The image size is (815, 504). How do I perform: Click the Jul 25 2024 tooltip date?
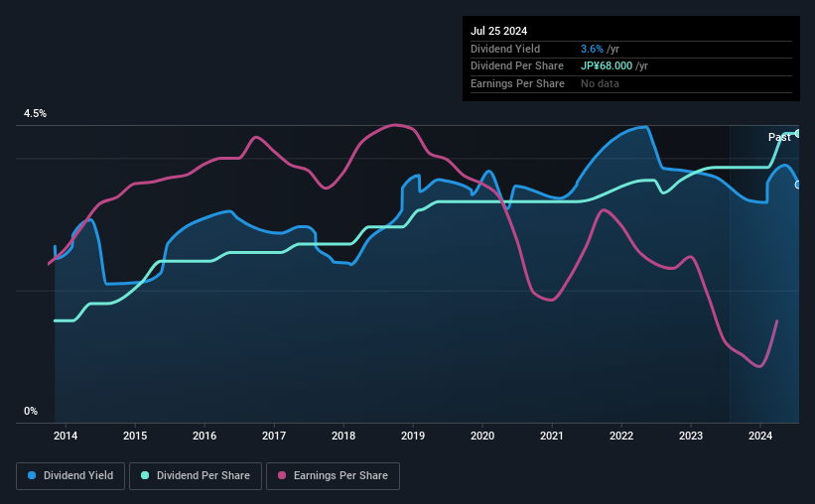pos(499,31)
